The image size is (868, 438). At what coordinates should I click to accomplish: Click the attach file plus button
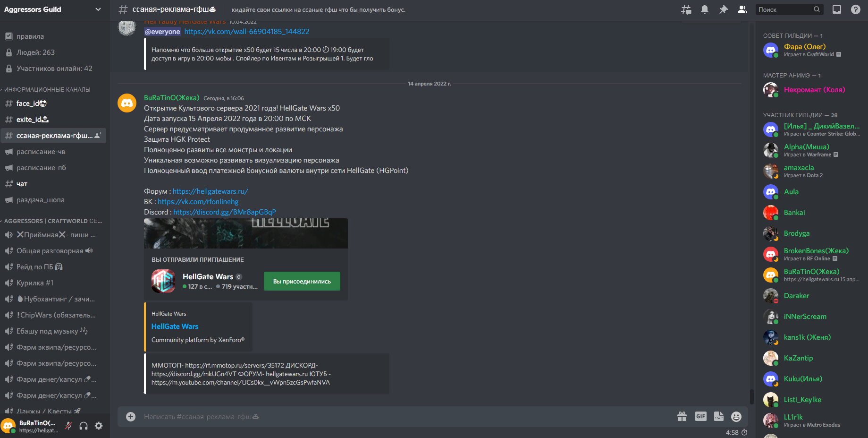pos(131,417)
